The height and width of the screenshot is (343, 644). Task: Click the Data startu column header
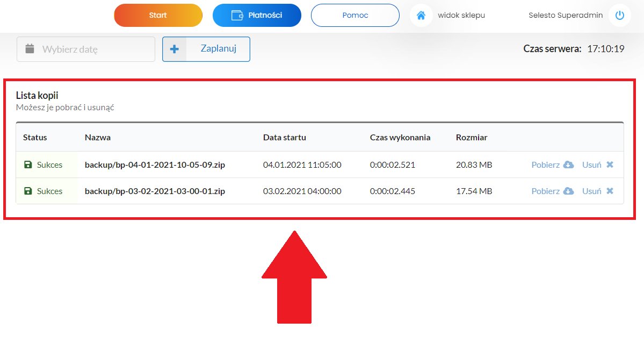coord(285,138)
